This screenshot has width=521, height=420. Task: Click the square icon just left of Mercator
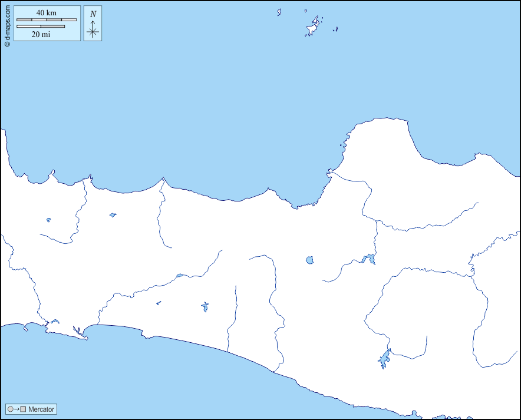coord(23,409)
